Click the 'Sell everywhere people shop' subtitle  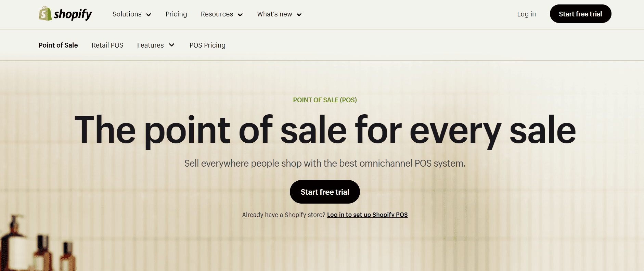(x=325, y=164)
